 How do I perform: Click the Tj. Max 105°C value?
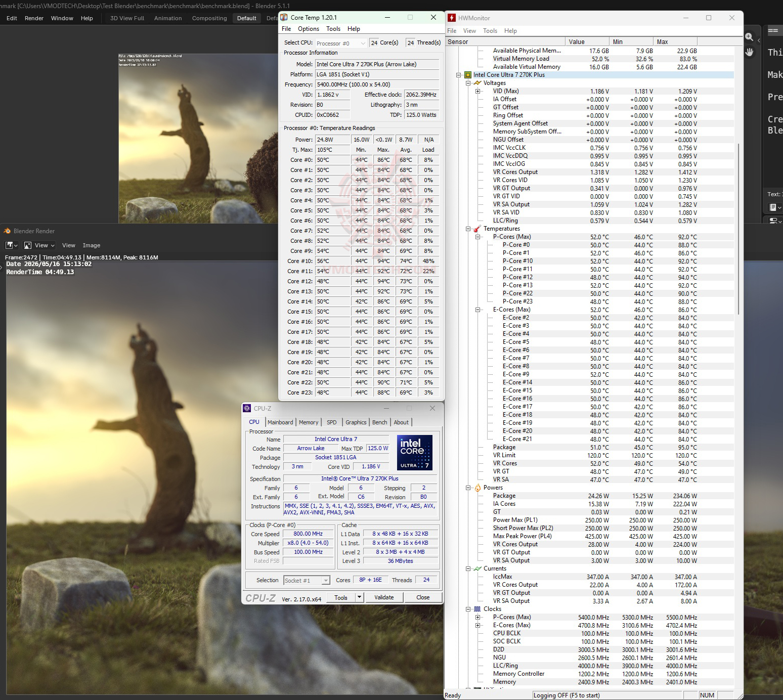point(333,150)
